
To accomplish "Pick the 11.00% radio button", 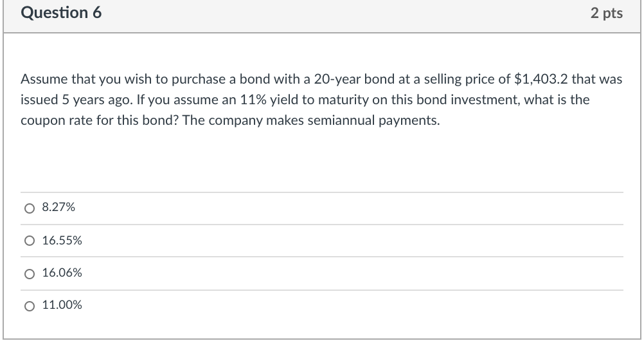I will 28,305.
